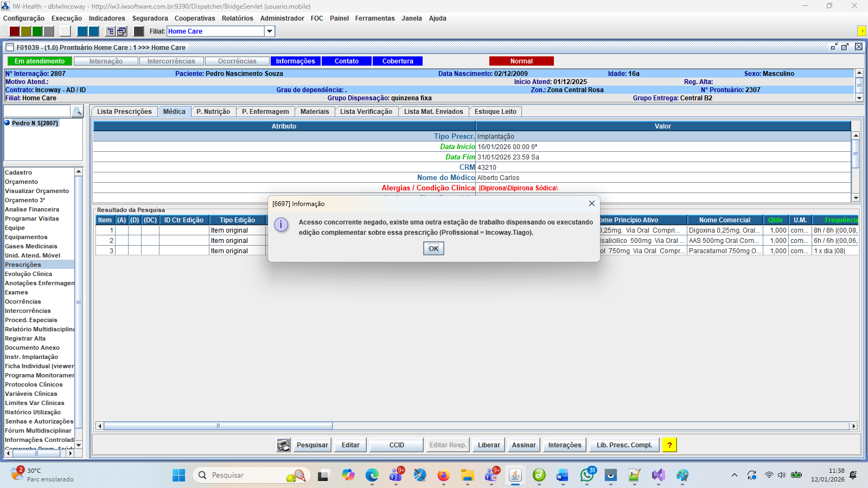
Task: Click the window list toolbar icon
Action: point(122,31)
